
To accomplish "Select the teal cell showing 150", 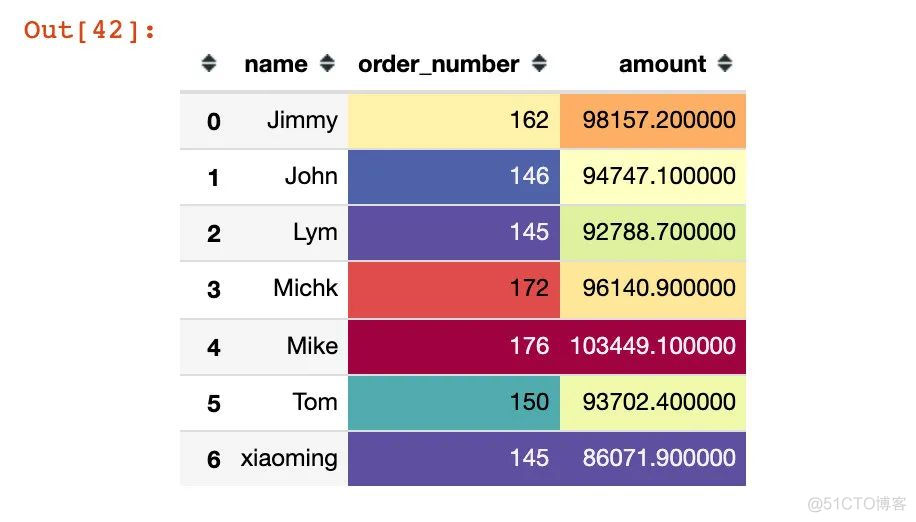I will [454, 403].
